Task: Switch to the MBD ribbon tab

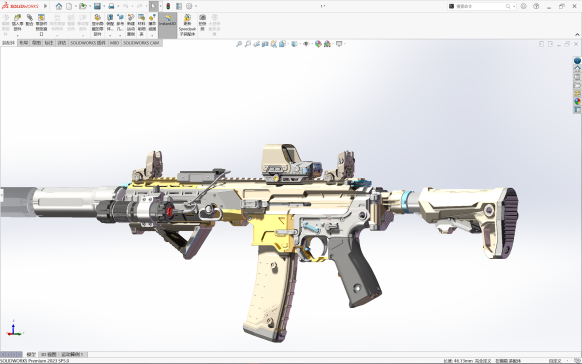Action: pos(114,43)
